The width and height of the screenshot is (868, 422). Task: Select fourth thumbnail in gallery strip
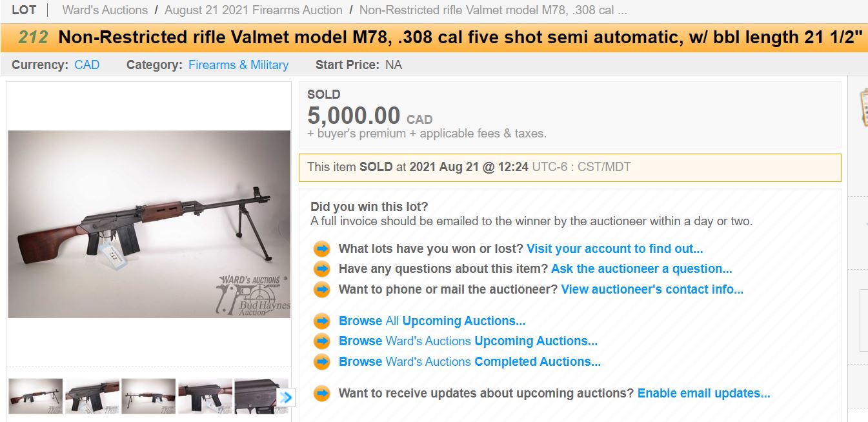click(205, 396)
